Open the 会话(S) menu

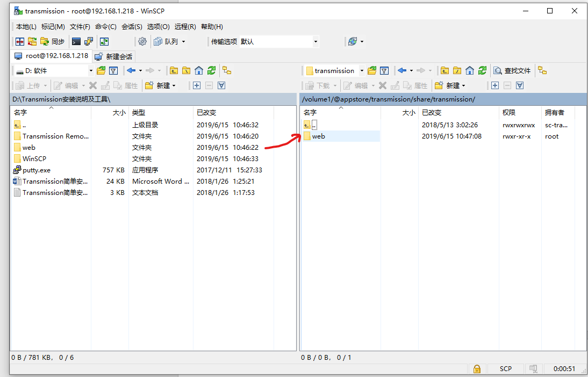tap(132, 27)
